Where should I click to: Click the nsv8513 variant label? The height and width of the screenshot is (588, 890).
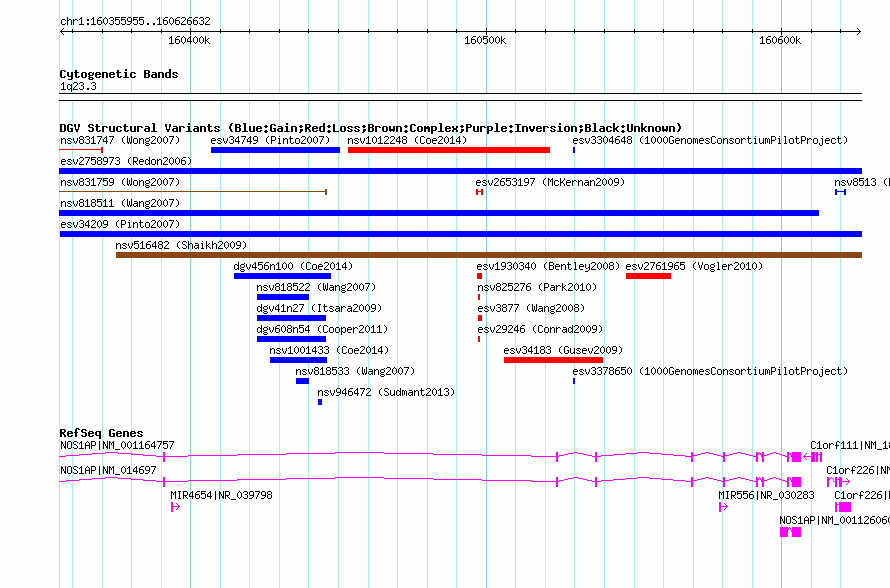coord(862,182)
